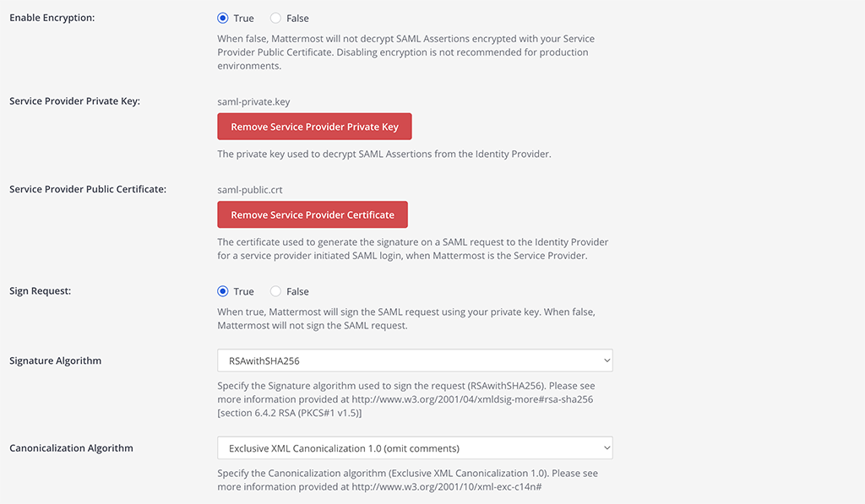Click the xml-exc-c14n URL help text
Viewport: 865px width, 504px height.
[x=447, y=487]
